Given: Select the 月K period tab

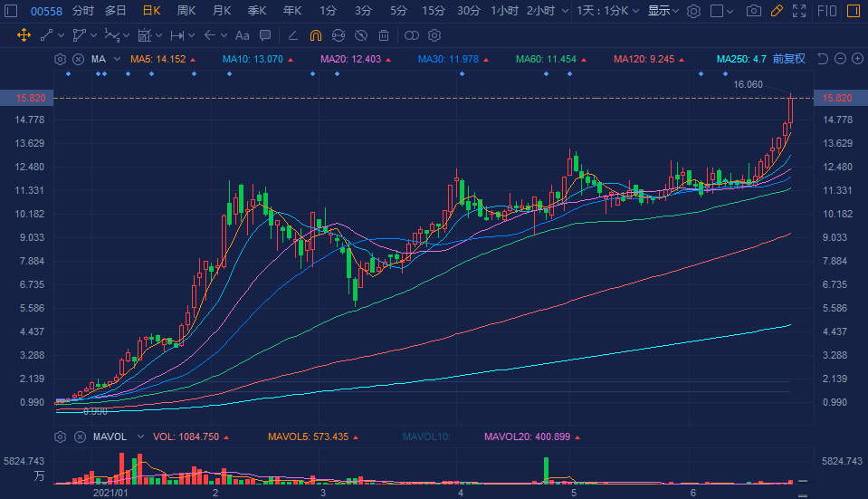Looking at the screenshot, I should pyautogui.click(x=222, y=11).
